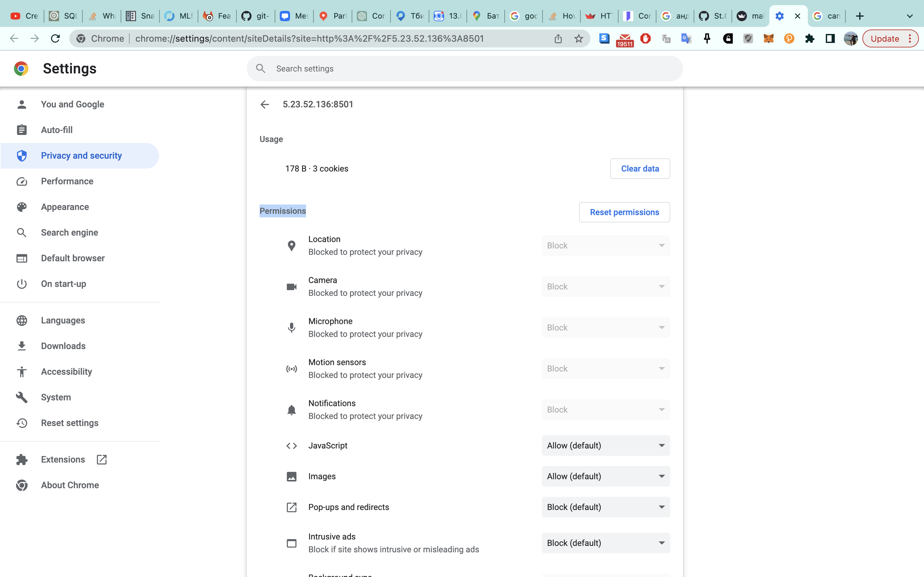
Task: Open a new tab with the plus button
Action: point(860,16)
